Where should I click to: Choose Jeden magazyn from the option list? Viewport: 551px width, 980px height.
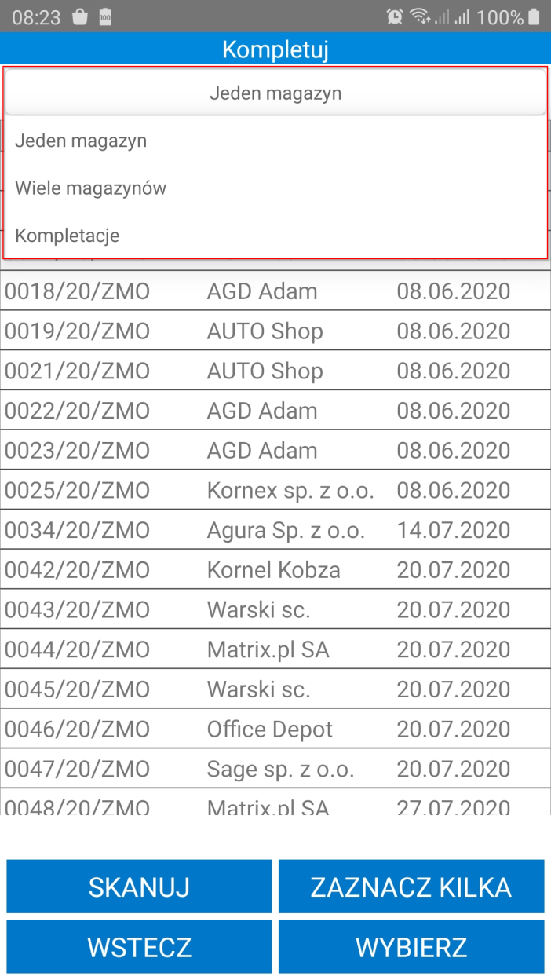tap(81, 141)
